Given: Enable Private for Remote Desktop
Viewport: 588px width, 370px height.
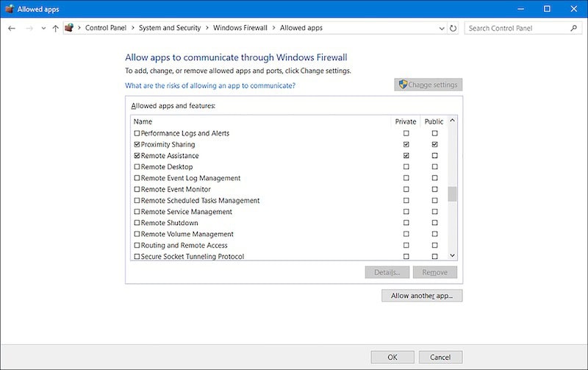Looking at the screenshot, I should click(x=406, y=167).
